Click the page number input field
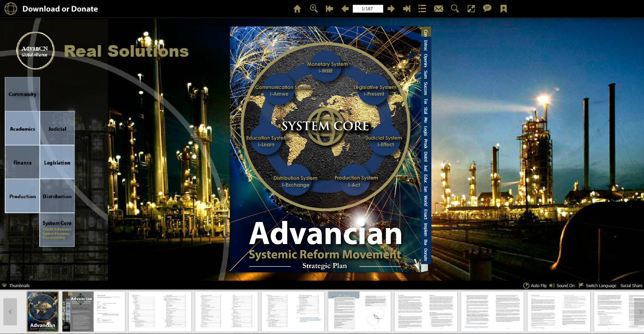Screen dimensions: 644x334 tap(368, 9)
